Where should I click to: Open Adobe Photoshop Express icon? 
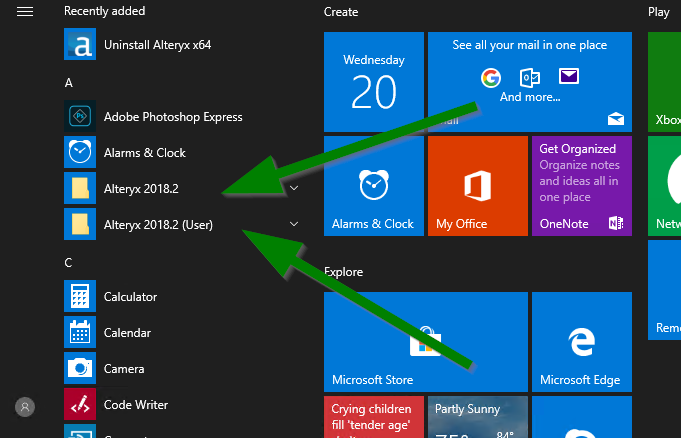pos(80,116)
